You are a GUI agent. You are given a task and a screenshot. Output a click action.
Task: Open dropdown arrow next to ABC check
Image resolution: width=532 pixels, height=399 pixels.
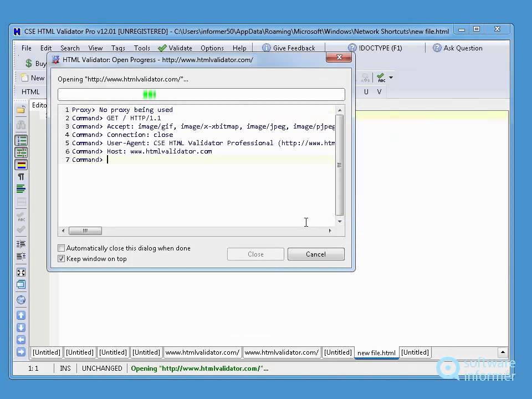point(391,78)
